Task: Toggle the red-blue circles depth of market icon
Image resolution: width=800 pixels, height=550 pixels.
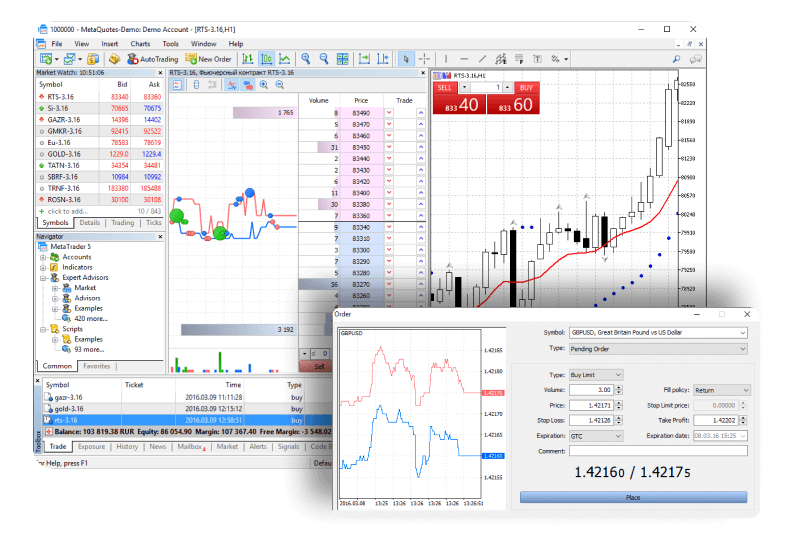Action: tap(248, 85)
